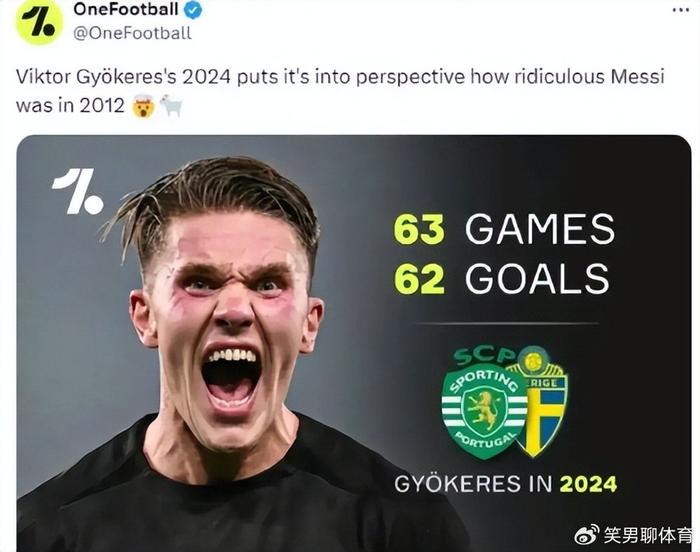700x552 pixels.
Task: Click the "GYÖKERES IN 2024" caption
Action: pyautogui.click(x=505, y=484)
